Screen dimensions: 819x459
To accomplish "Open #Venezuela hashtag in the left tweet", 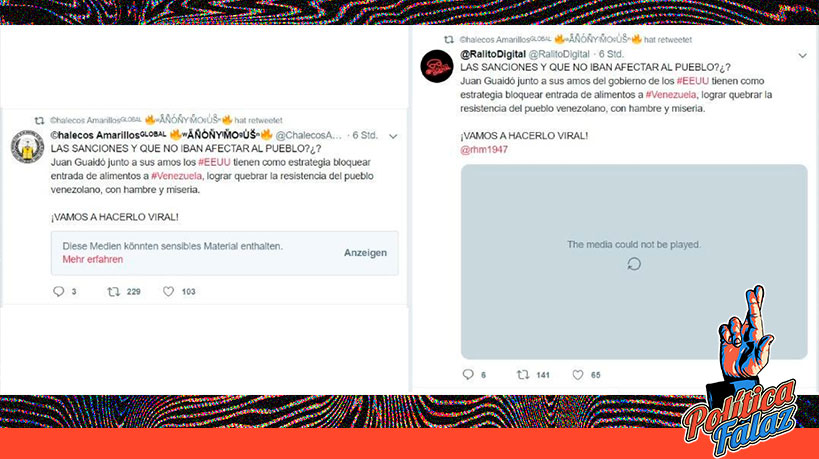I will 177,176.
